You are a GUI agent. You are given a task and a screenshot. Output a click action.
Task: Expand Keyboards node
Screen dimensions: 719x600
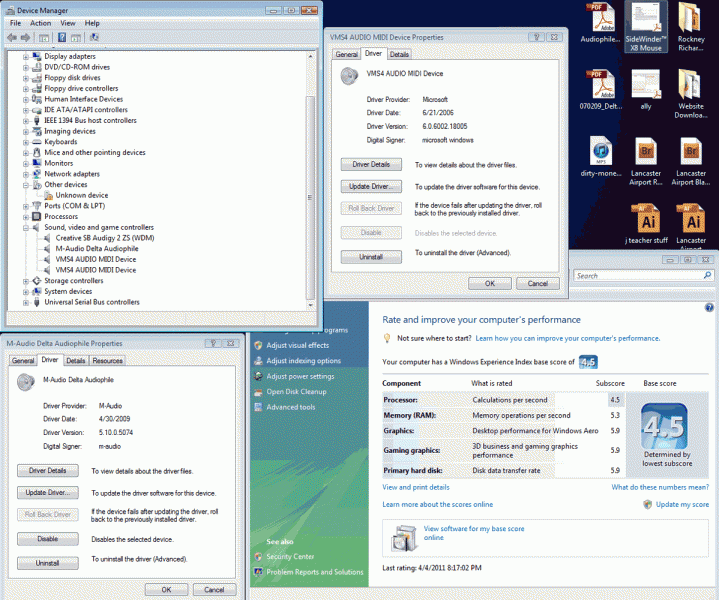tap(26, 142)
